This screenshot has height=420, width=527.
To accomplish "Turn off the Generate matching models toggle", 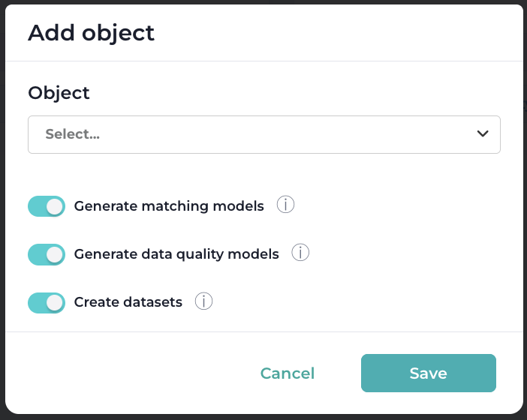I will 47,206.
